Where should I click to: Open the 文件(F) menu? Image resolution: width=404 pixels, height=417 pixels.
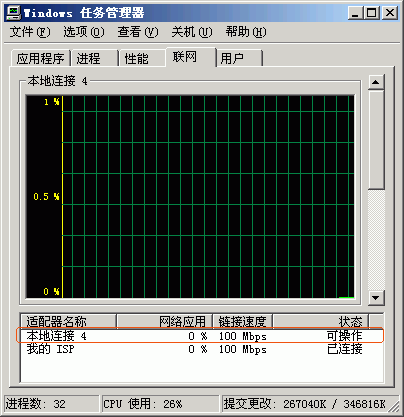[x=30, y=32]
